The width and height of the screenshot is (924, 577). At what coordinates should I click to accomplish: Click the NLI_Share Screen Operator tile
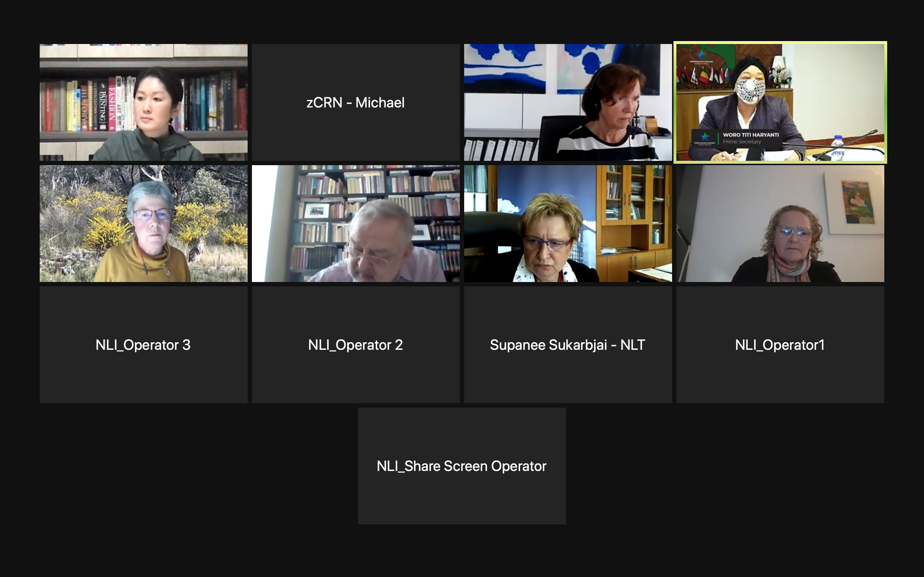[462, 466]
